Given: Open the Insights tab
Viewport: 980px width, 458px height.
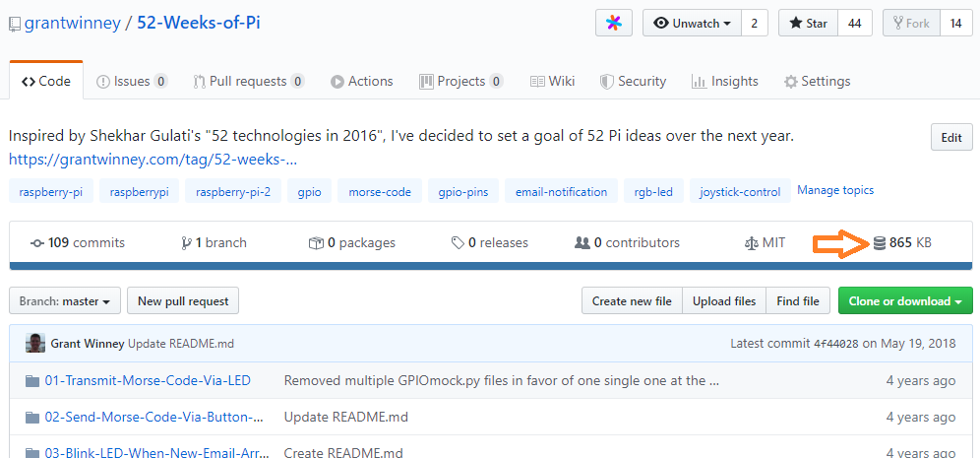Looking at the screenshot, I should pyautogui.click(x=725, y=82).
